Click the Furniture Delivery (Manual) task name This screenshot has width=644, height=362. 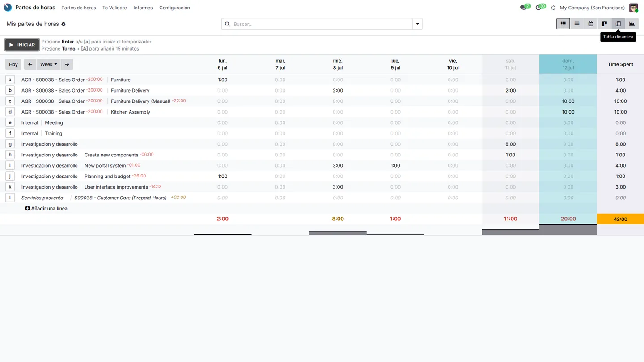(140, 101)
